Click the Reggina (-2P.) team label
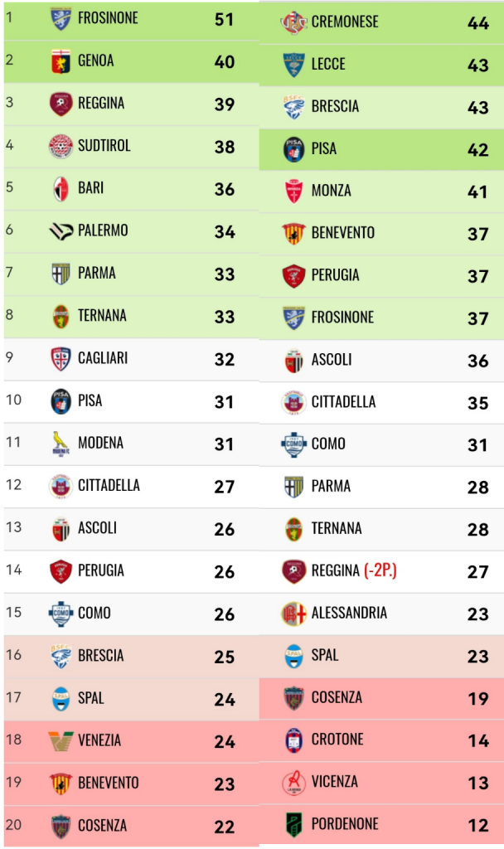This screenshot has width=504, height=849. click(x=354, y=570)
